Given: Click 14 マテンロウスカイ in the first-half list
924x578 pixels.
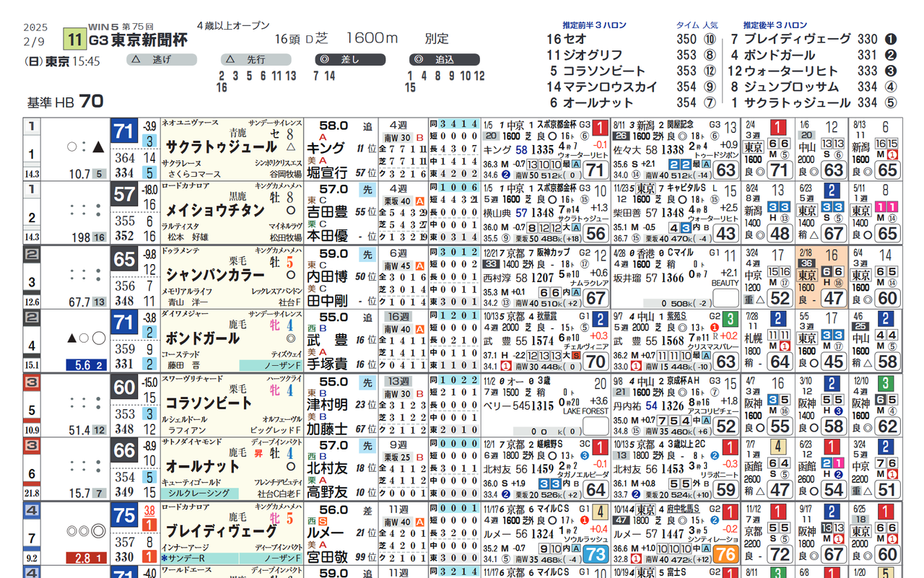Looking at the screenshot, I should [x=601, y=87].
